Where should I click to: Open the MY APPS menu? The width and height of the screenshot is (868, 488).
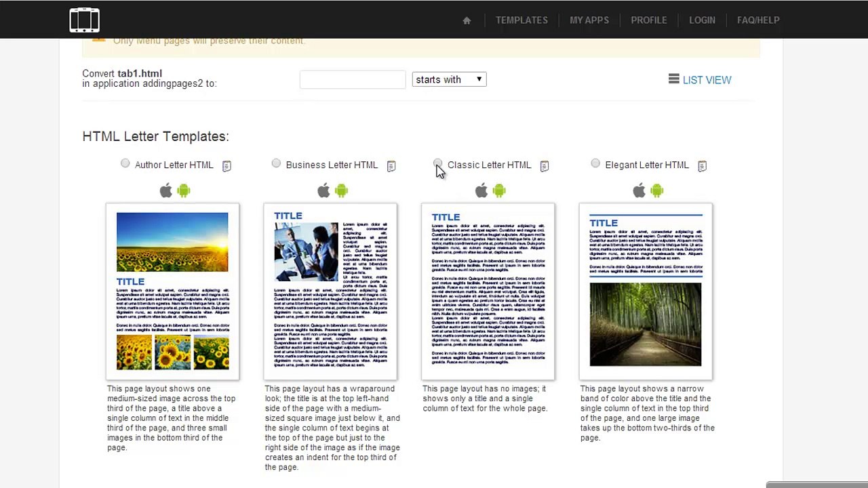pyautogui.click(x=589, y=20)
